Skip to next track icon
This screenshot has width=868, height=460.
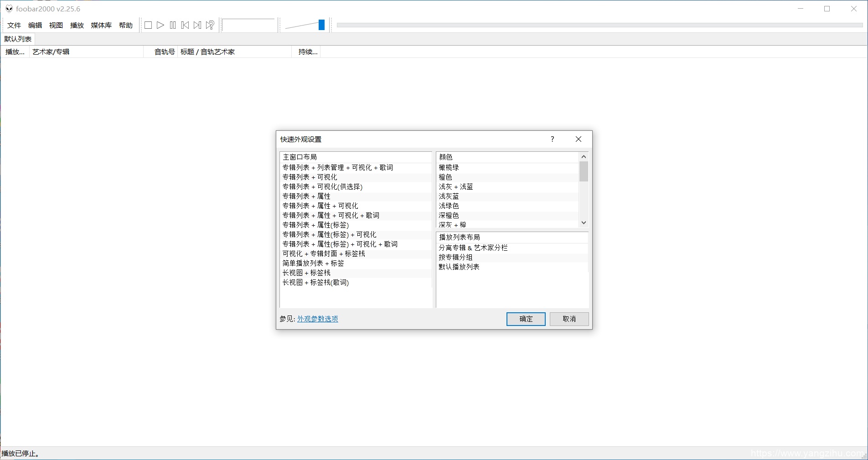tap(197, 25)
